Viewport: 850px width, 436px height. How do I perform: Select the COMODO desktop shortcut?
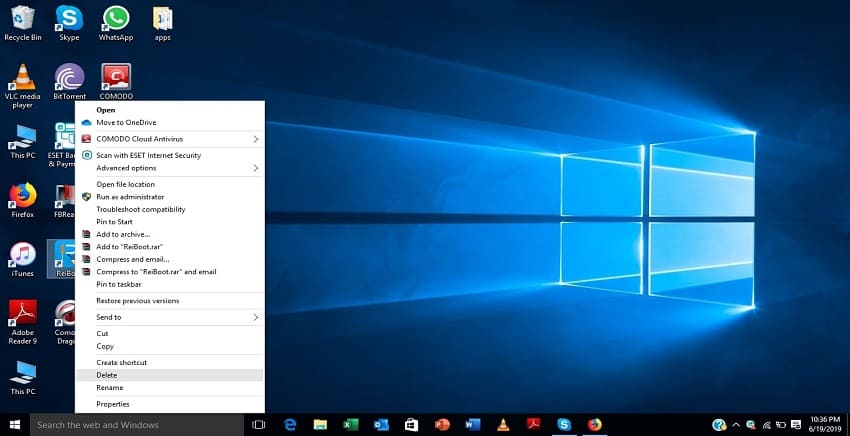click(116, 81)
